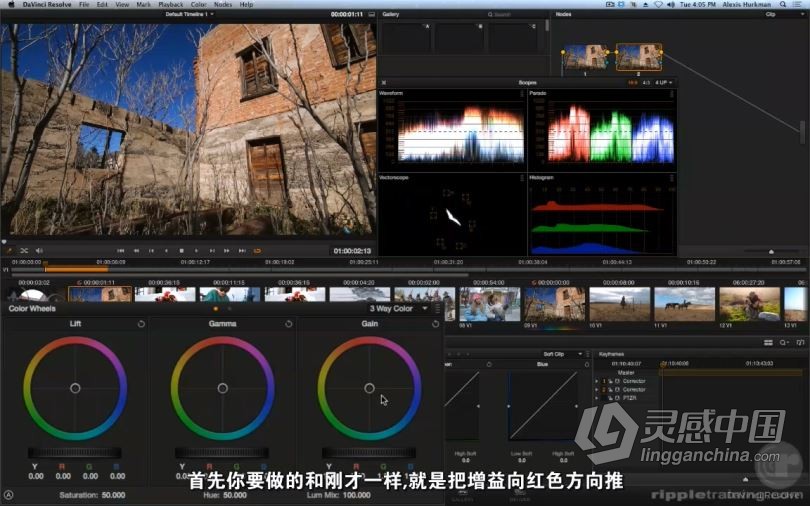
Task: Open the Apple menu
Action: (11, 4)
